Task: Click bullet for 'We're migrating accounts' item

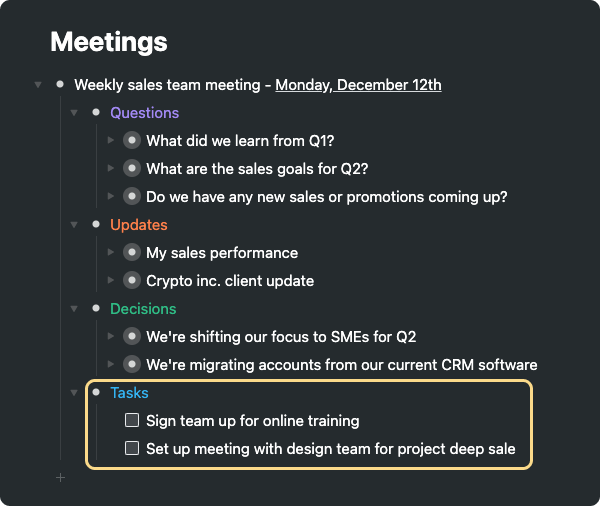Action: coord(131,365)
